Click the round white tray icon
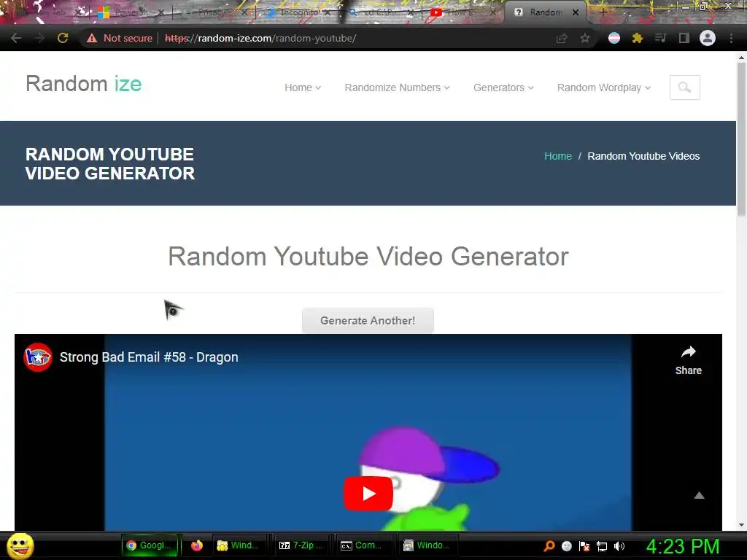 pos(566,545)
